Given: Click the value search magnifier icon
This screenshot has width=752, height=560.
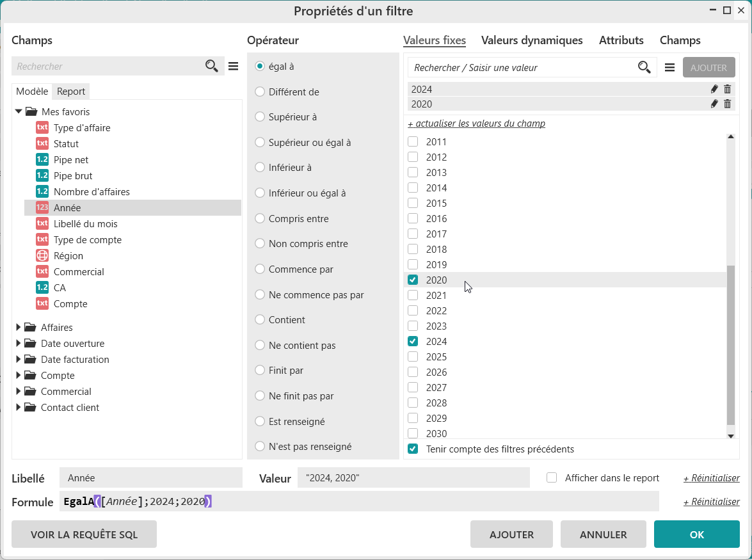Looking at the screenshot, I should [x=644, y=67].
